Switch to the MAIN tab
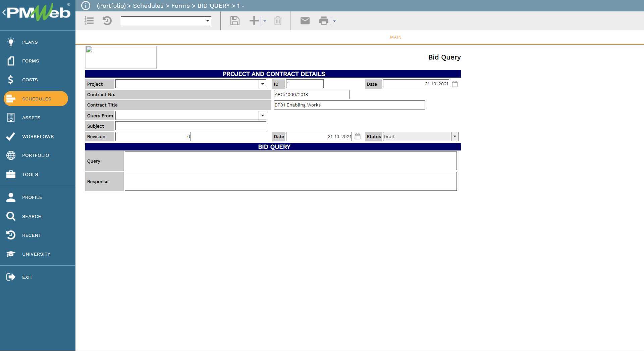The height and width of the screenshot is (351, 644). (x=395, y=37)
